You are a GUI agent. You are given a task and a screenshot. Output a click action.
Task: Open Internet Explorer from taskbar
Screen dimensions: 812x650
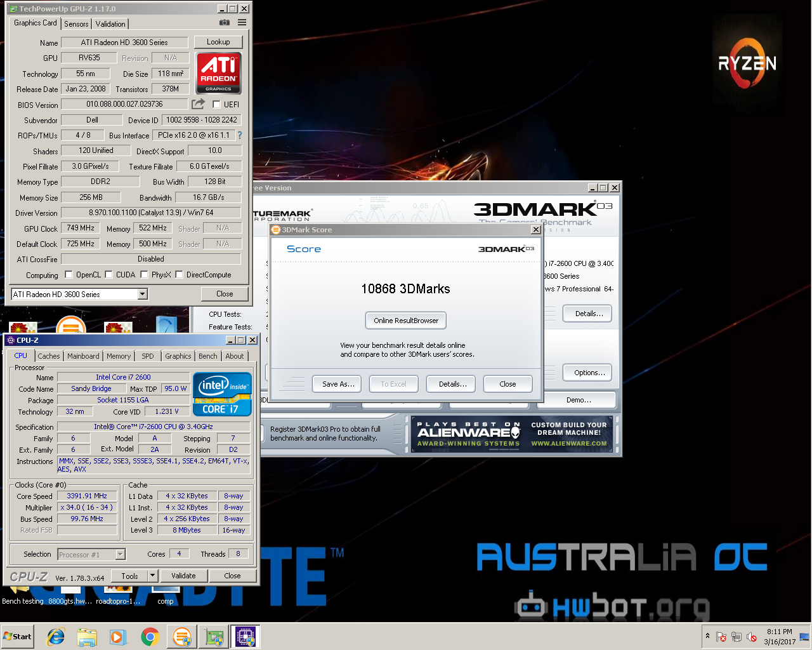[x=56, y=637]
